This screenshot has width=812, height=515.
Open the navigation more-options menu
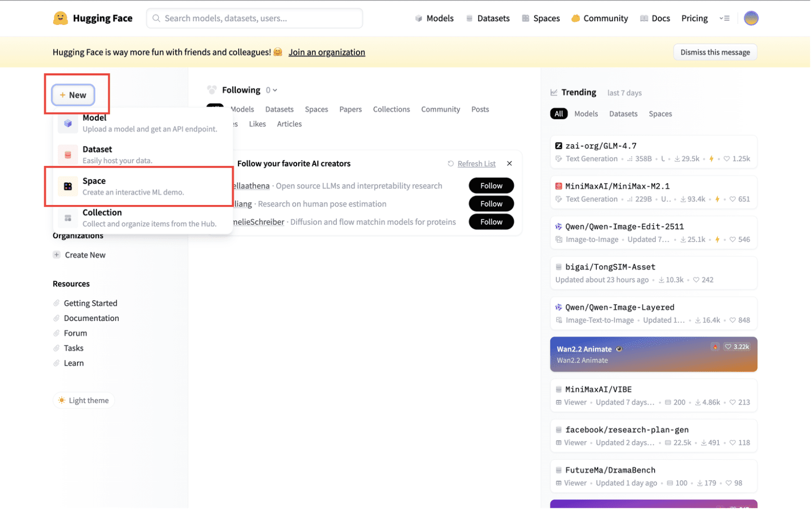coord(726,18)
